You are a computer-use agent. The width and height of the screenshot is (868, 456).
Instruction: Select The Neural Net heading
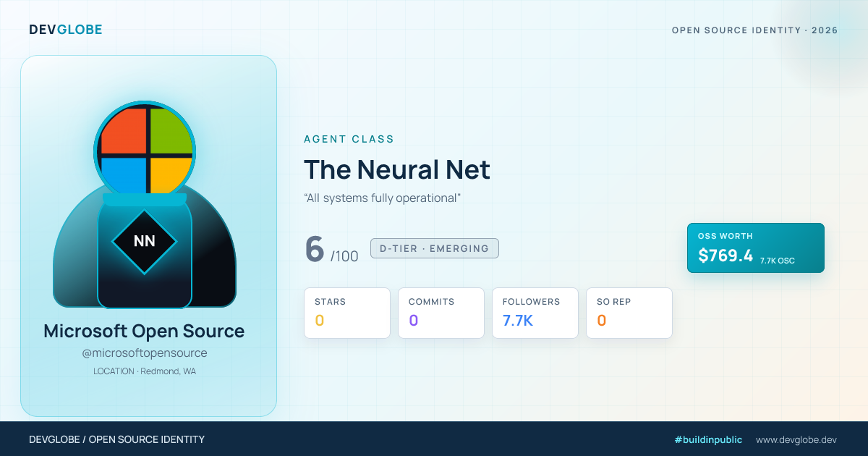click(x=397, y=169)
